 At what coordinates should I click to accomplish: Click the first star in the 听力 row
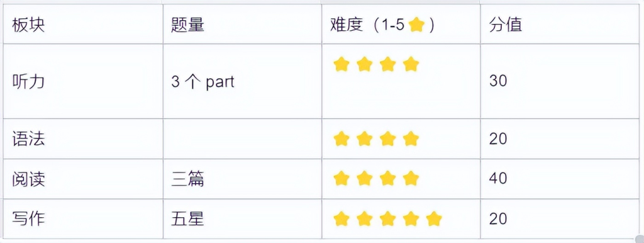coord(341,65)
